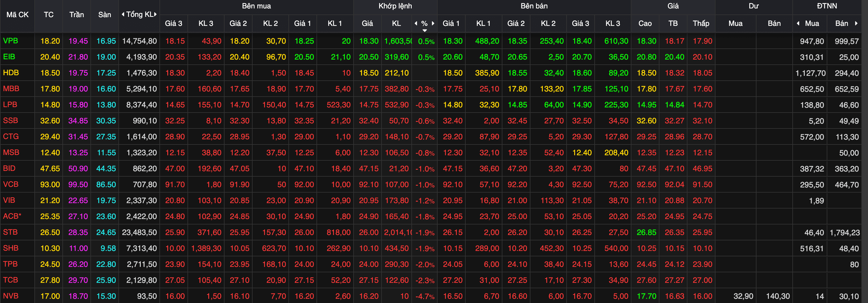Click the left arrow before Tổng KL header
This screenshot has height=303, width=868.
click(x=123, y=14)
